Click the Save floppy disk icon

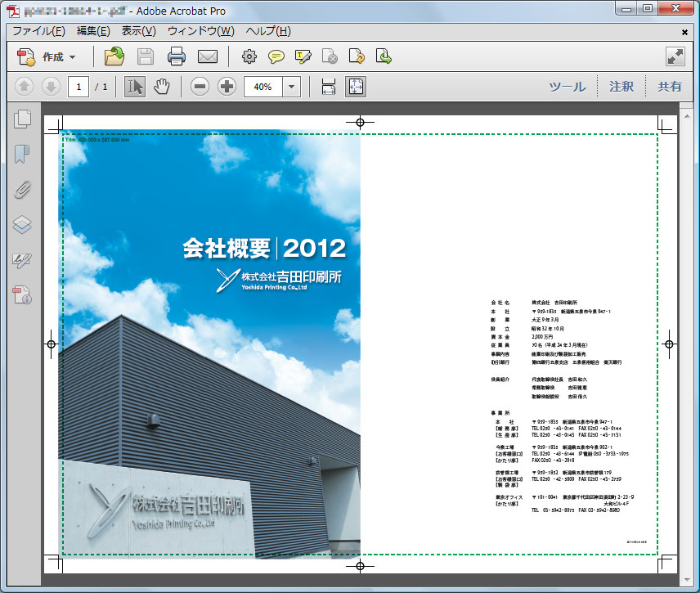[145, 56]
